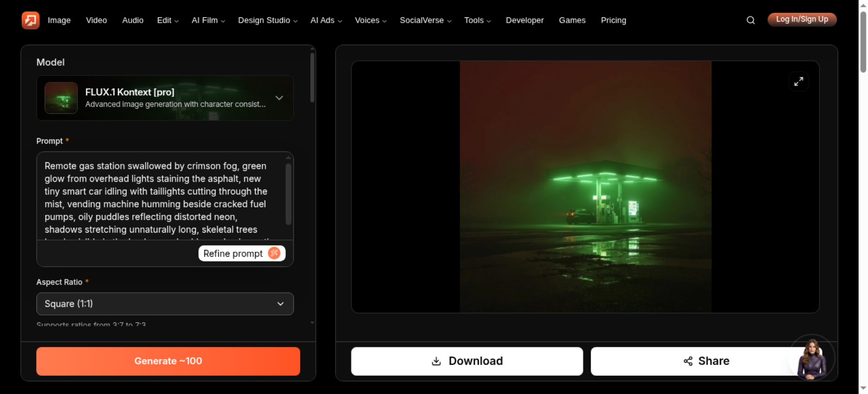The width and height of the screenshot is (868, 394).
Task: Click the share nodes icon
Action: click(688, 361)
